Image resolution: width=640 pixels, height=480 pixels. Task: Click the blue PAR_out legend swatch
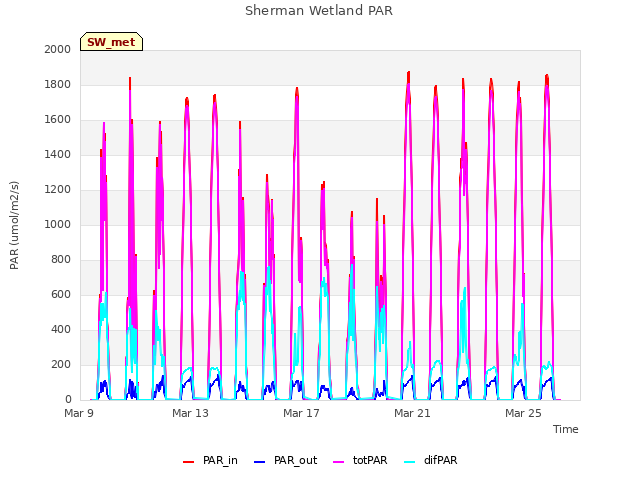pos(260,462)
